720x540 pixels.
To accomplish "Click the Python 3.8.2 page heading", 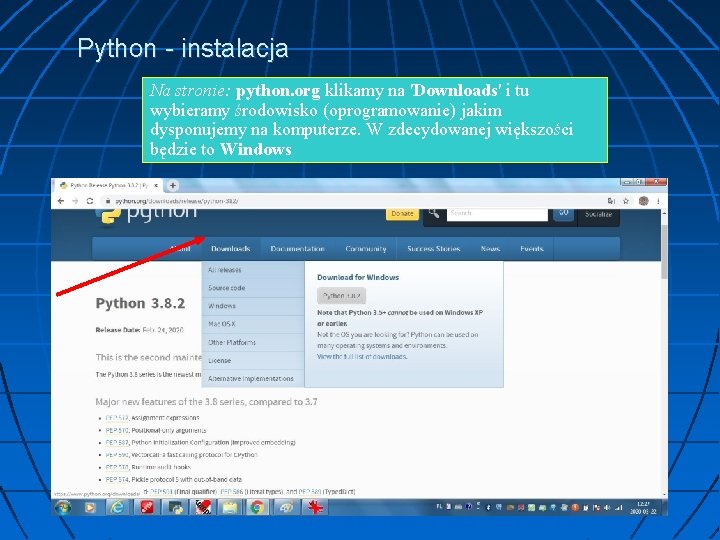I will (141, 304).
